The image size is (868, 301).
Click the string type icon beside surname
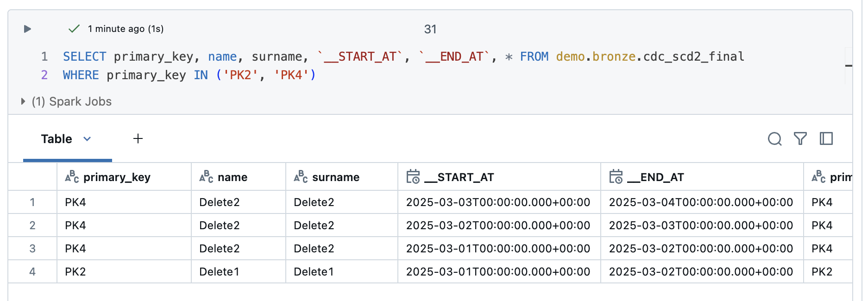coord(301,177)
